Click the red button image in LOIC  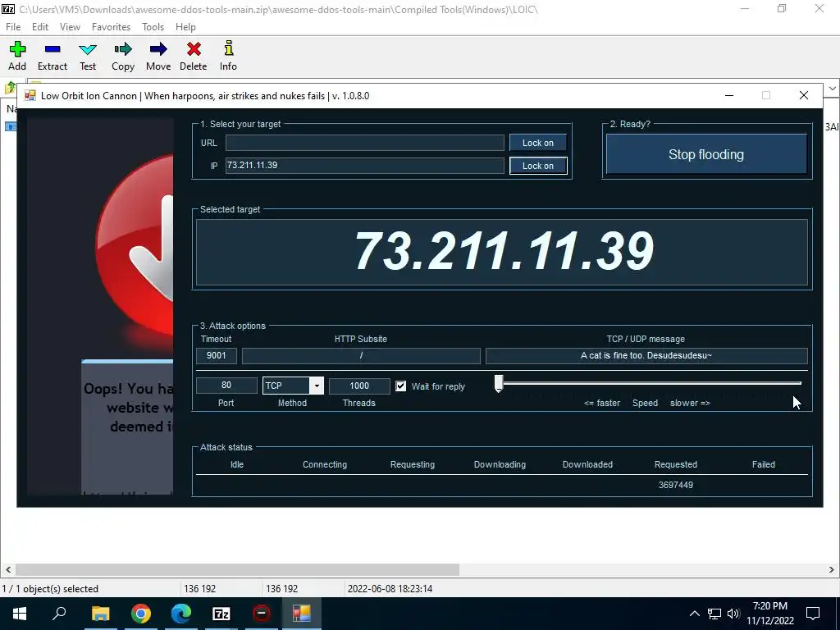click(135, 244)
